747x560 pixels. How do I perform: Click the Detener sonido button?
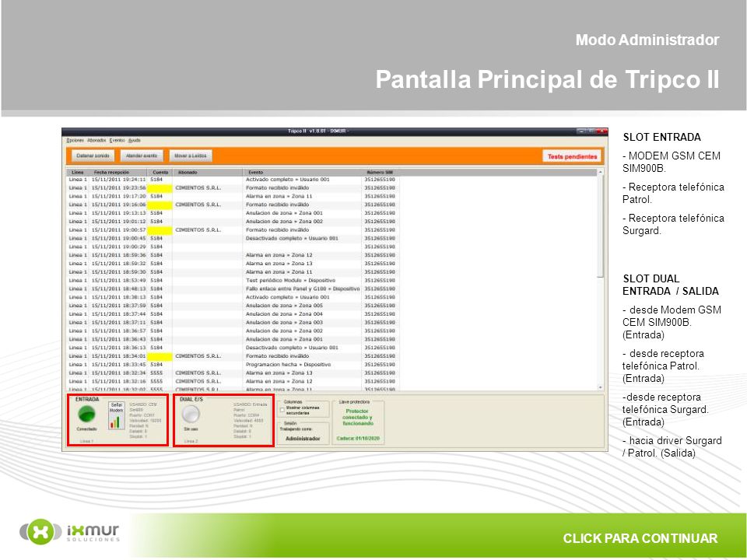(x=93, y=156)
